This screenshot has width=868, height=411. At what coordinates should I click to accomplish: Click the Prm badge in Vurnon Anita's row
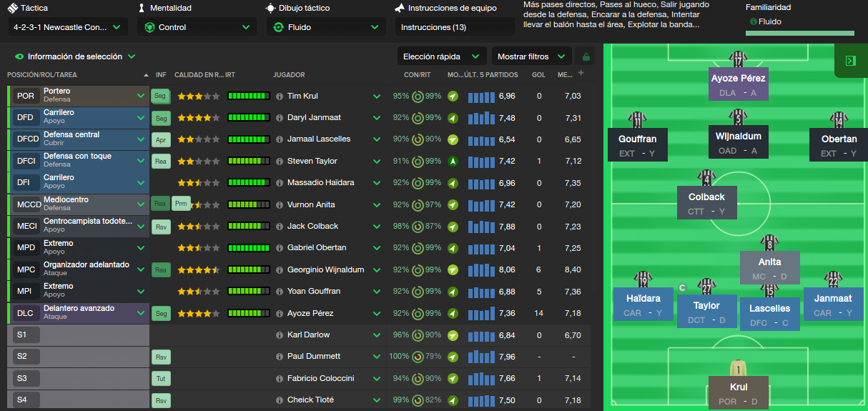click(181, 204)
